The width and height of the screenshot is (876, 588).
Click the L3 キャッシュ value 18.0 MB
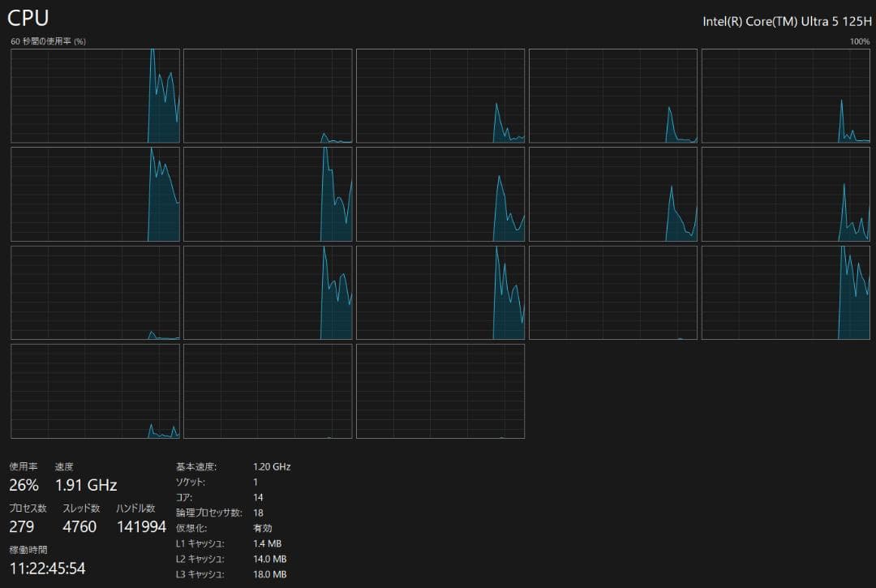click(269, 574)
